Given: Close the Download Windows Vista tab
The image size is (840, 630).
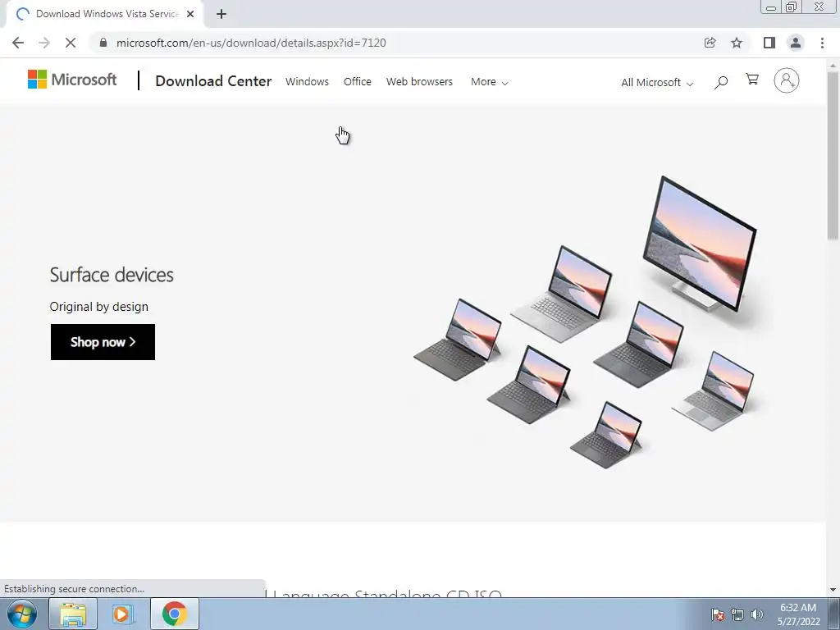Looking at the screenshot, I should (x=190, y=14).
